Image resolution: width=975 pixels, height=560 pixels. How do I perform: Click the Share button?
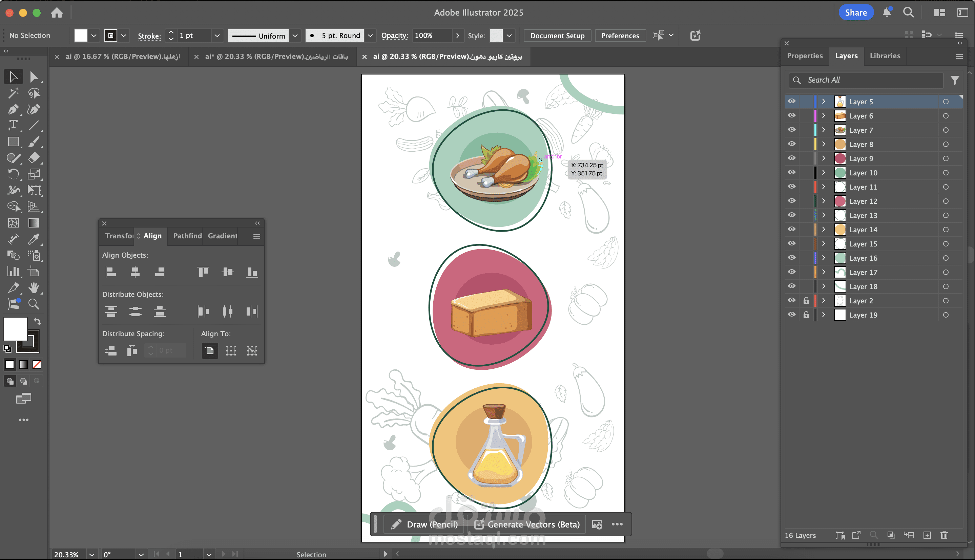856,13
